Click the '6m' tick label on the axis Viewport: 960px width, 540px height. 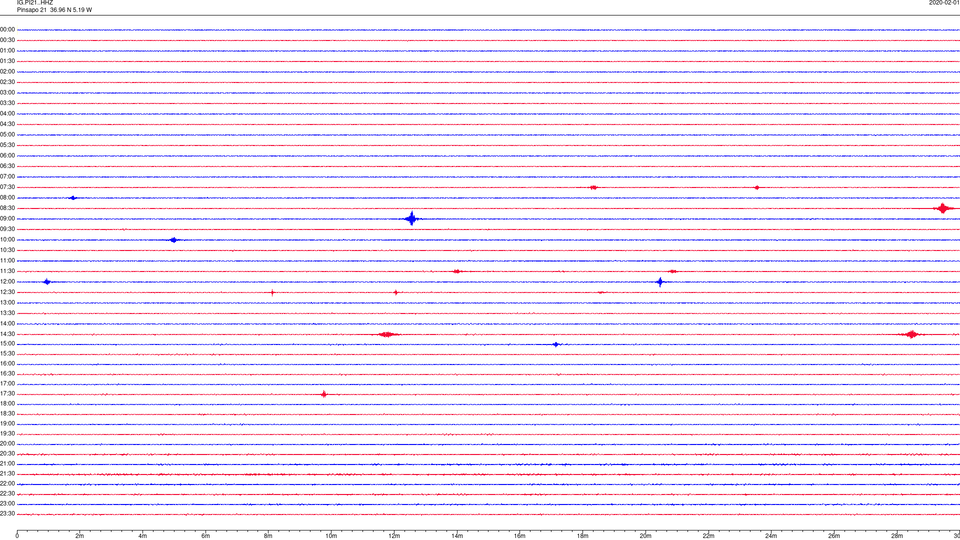(x=206, y=536)
